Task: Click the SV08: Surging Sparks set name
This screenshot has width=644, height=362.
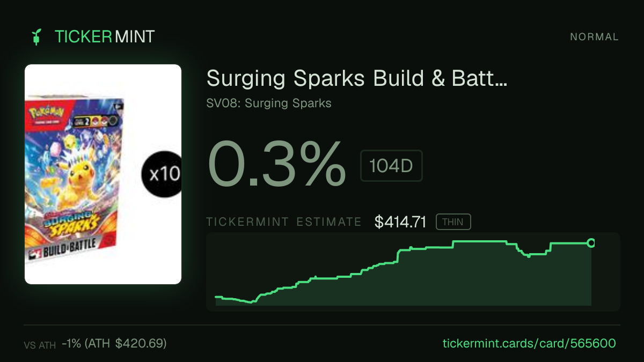Action: point(269,103)
